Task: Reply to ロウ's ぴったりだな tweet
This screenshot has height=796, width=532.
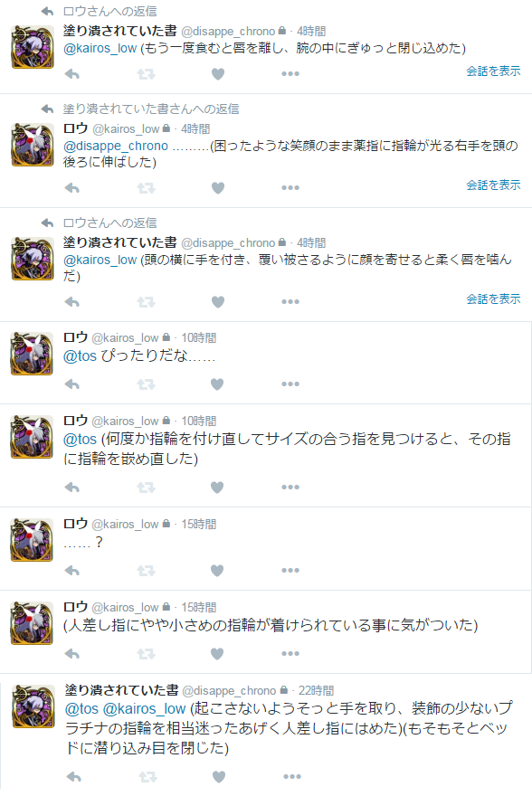Action: (x=72, y=384)
